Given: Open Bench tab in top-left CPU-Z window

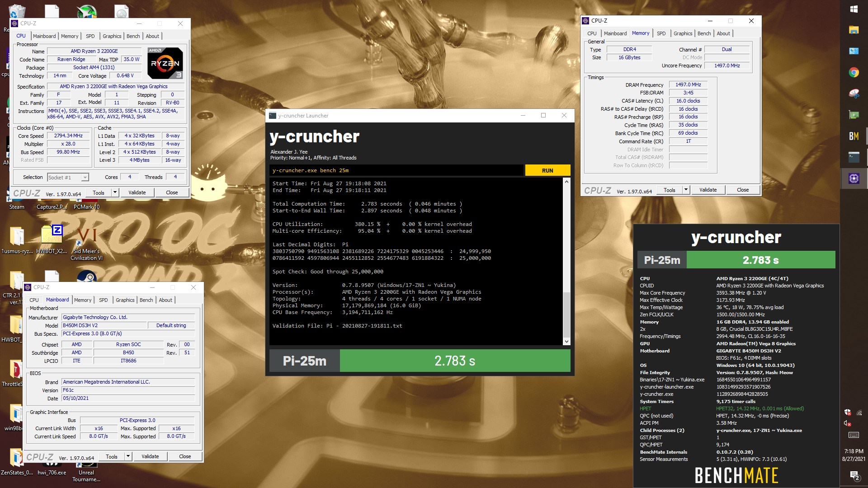Looking at the screenshot, I should 133,36.
